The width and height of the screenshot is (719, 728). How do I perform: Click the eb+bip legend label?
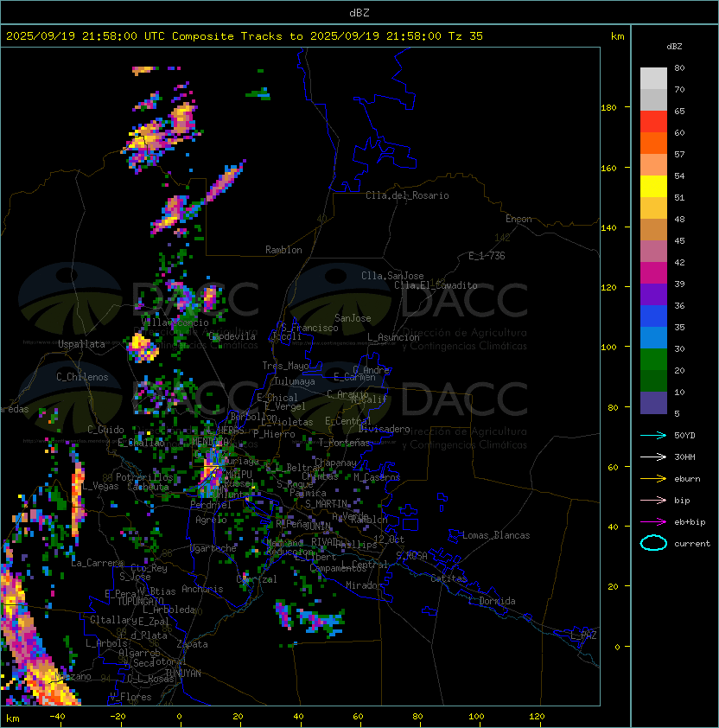(x=690, y=522)
